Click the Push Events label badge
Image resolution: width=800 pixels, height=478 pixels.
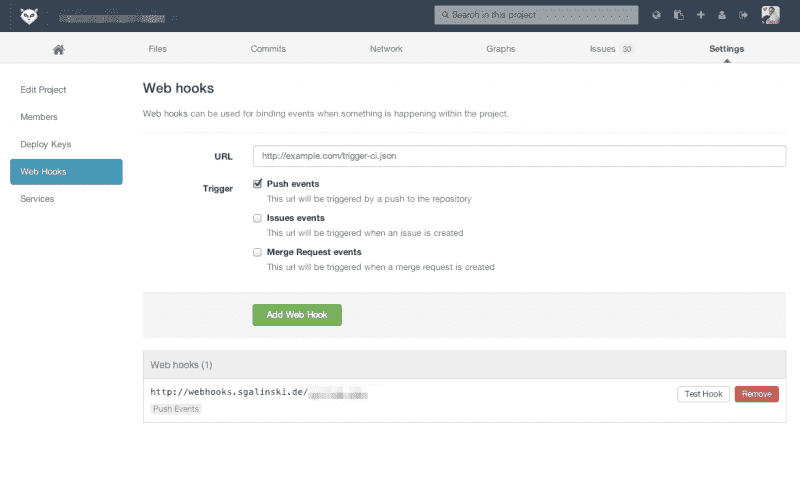tap(176, 409)
